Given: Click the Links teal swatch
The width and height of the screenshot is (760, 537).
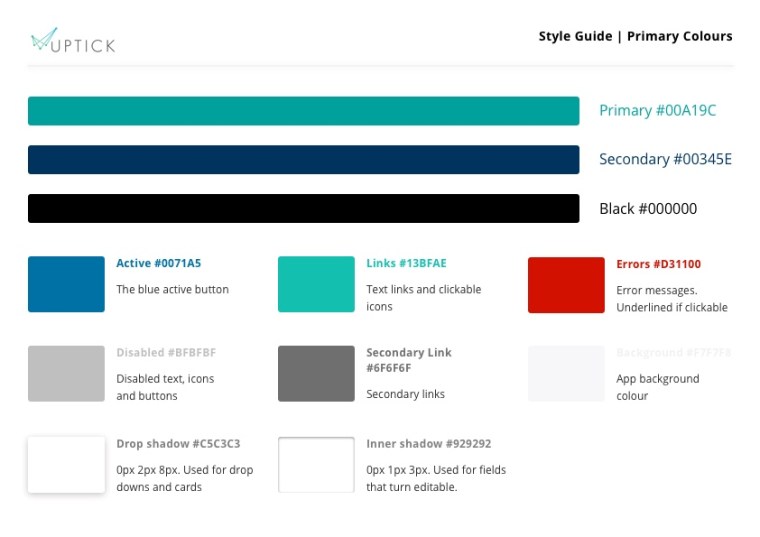Looking at the screenshot, I should [x=316, y=284].
